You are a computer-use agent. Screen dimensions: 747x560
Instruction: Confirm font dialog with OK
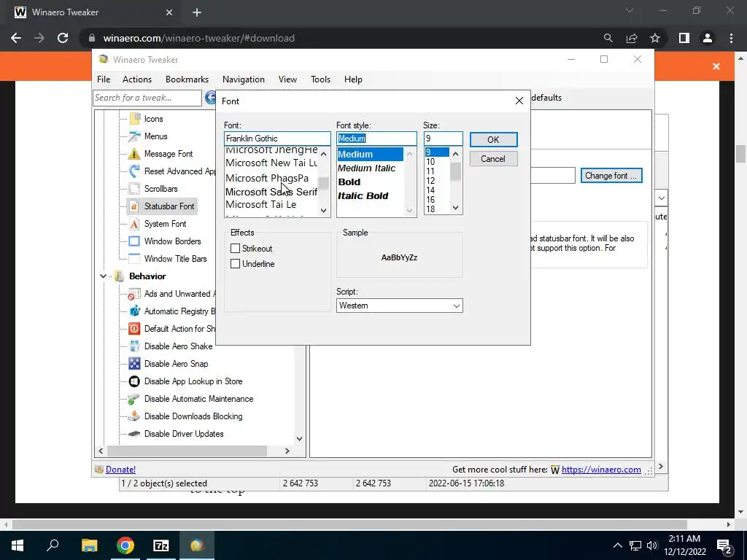pyautogui.click(x=493, y=139)
